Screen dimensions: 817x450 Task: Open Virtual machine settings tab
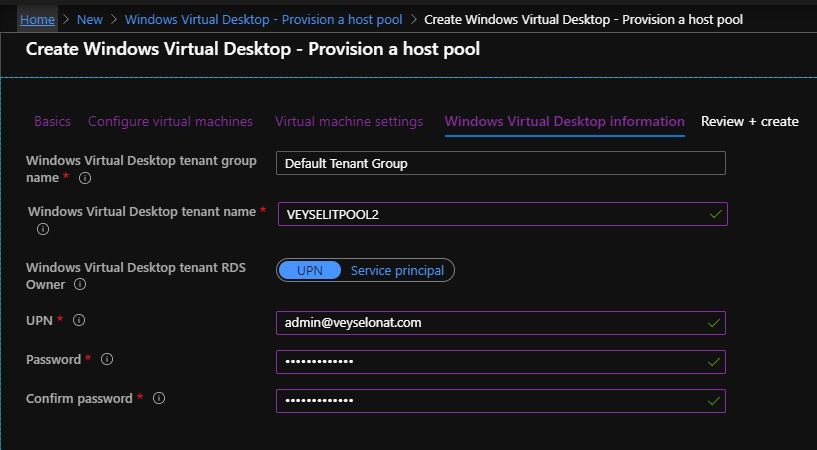(349, 121)
